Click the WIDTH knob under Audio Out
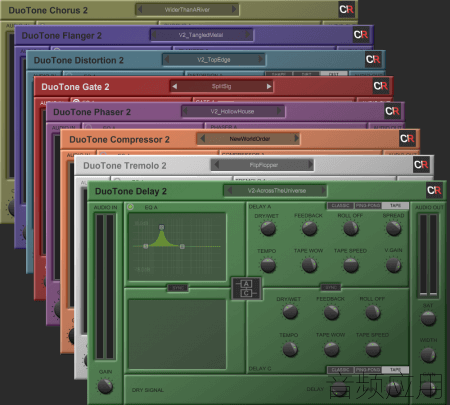The width and height of the screenshot is (450, 405). tap(428, 355)
